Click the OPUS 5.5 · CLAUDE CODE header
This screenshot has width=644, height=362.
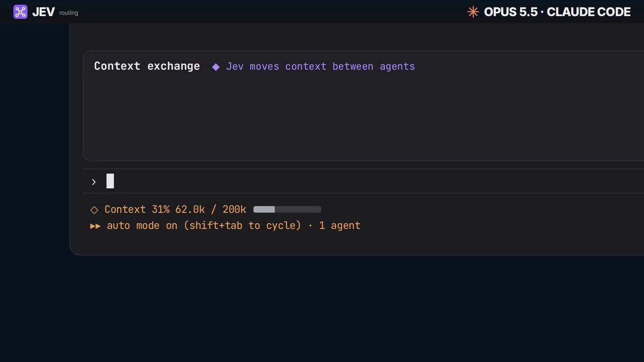(x=557, y=12)
